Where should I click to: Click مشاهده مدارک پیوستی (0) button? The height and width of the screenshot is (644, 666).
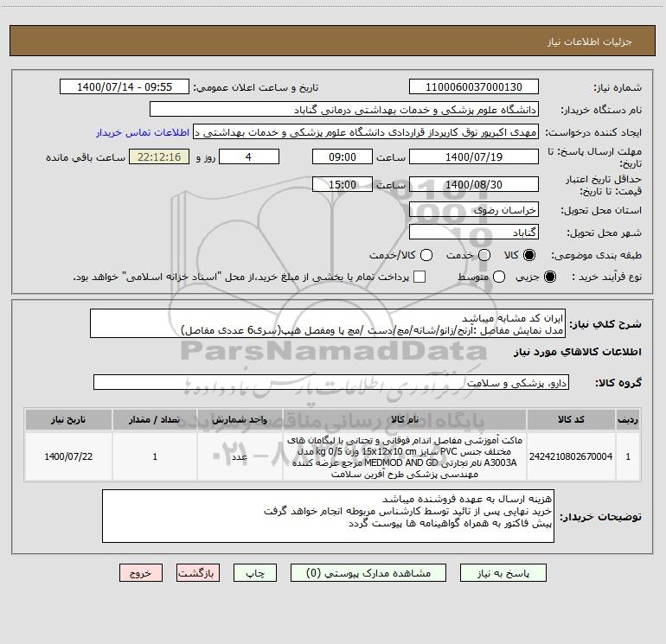coord(368,573)
